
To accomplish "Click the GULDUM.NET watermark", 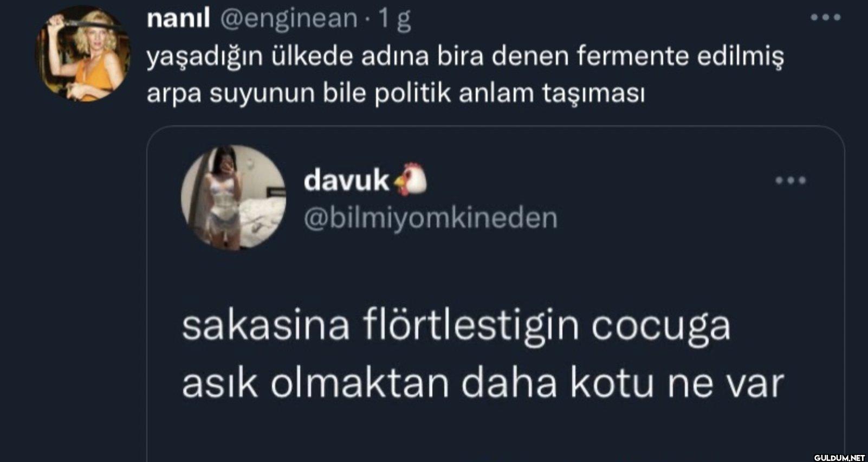I will point(839,458).
